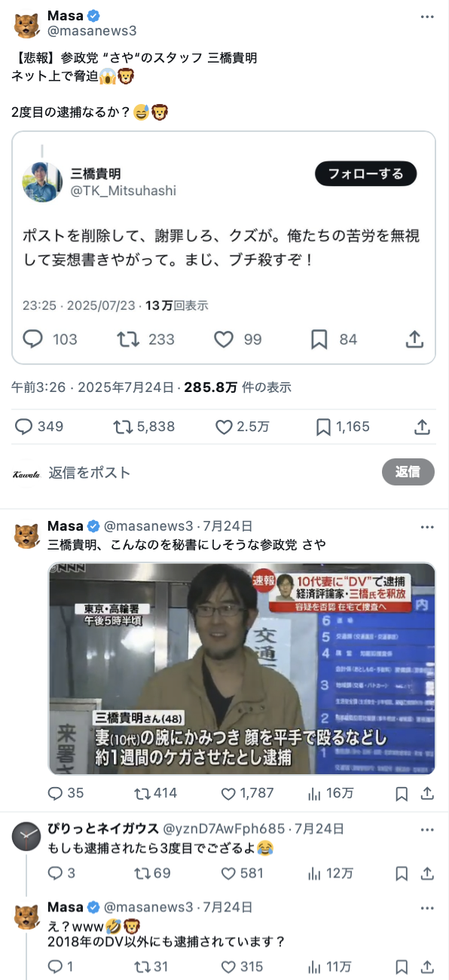This screenshot has width=449, height=980.
Task: Click the フォローする button for 三橋貴明
Action: pos(365,173)
